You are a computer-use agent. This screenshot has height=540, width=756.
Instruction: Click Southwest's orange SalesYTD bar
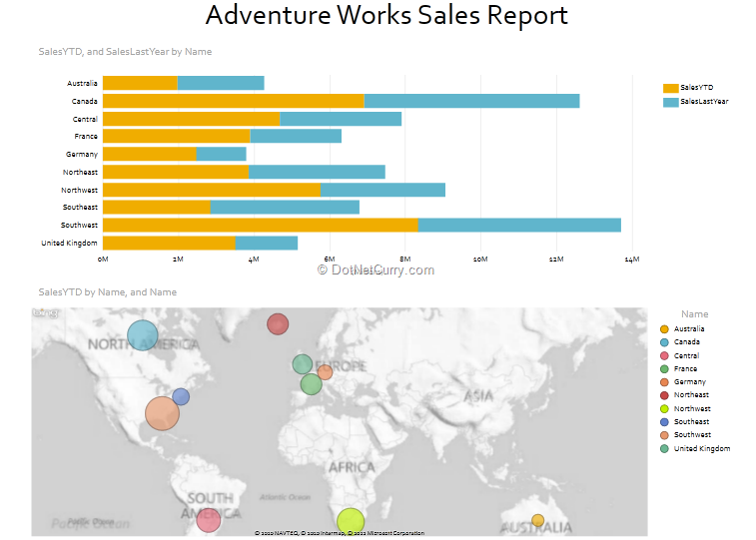[x=261, y=225]
